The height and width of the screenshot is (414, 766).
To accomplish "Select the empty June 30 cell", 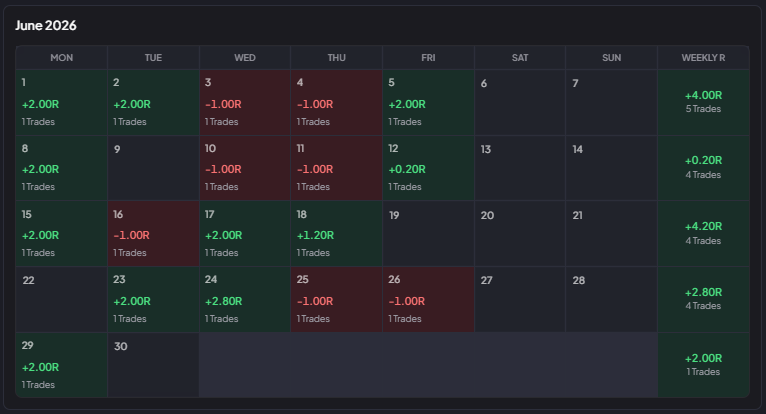I will (x=153, y=365).
